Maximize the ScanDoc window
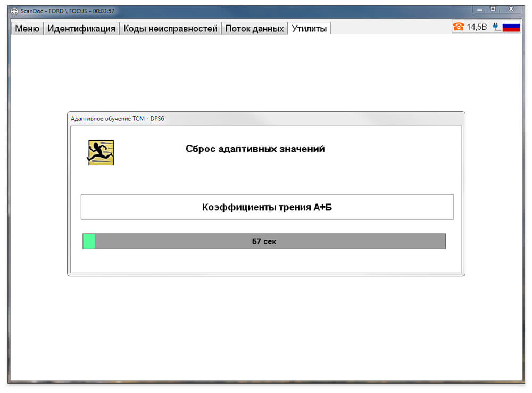This screenshot has width=532, height=393. pos(493,9)
